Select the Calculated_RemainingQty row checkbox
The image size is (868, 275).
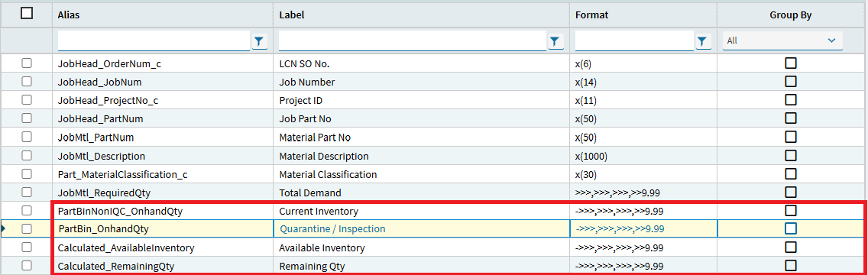[27, 265]
